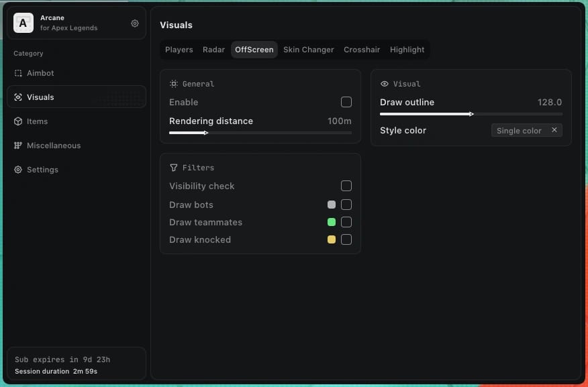The image size is (588, 387).
Task: Clear the Single color selection with X
Action: pyautogui.click(x=554, y=130)
